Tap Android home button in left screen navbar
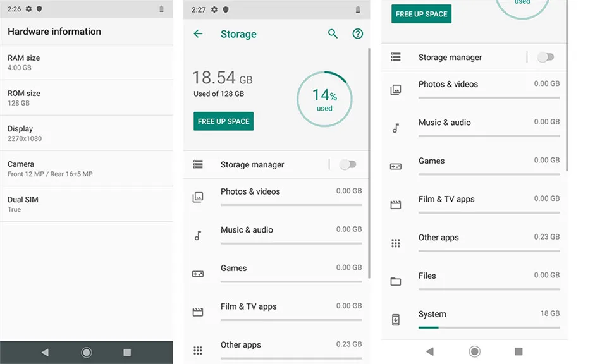Image resolution: width=607 pixels, height=364 pixels. (87, 352)
